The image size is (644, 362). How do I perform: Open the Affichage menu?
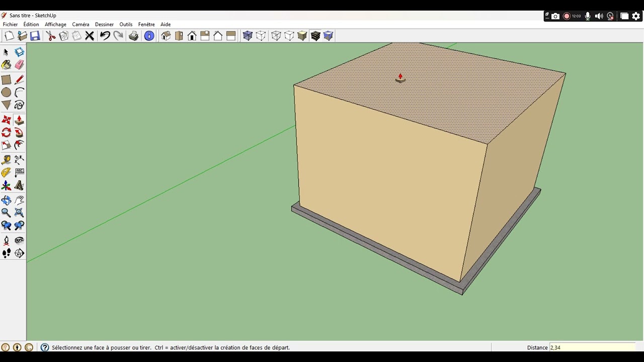pos(55,24)
